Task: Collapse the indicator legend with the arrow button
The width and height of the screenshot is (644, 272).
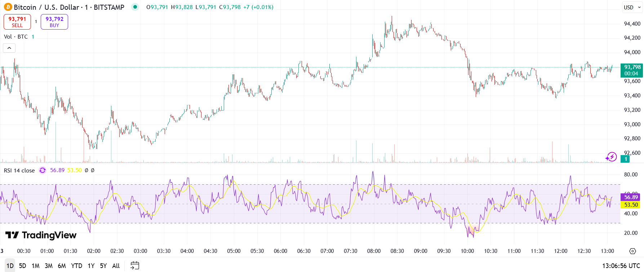Action: pos(9,48)
